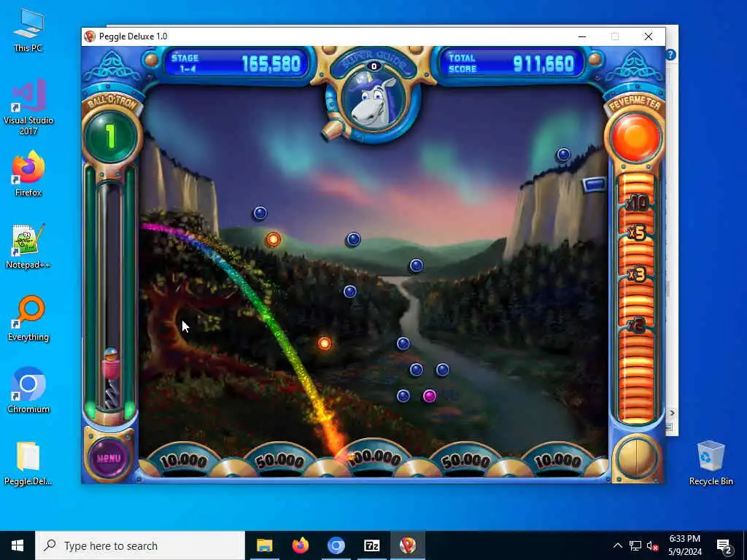
Task: Open the notification center icon
Action: [x=724, y=546]
